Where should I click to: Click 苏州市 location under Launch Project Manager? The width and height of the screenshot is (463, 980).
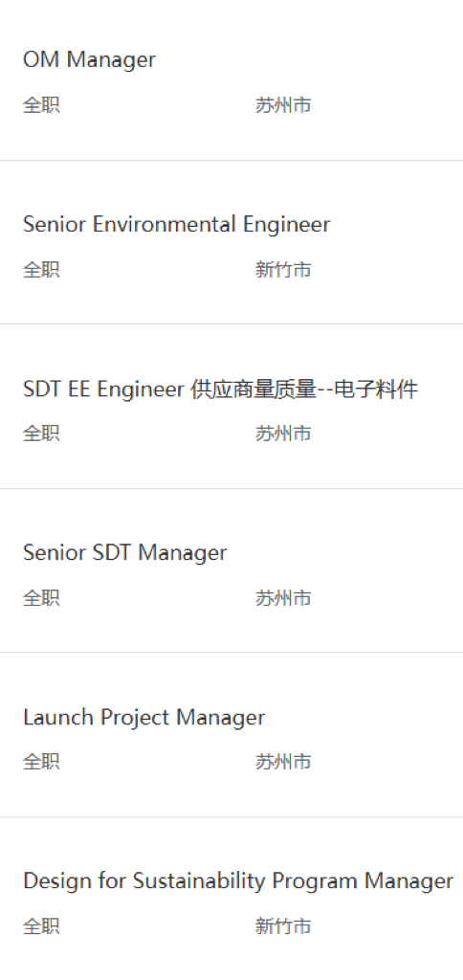(x=283, y=762)
